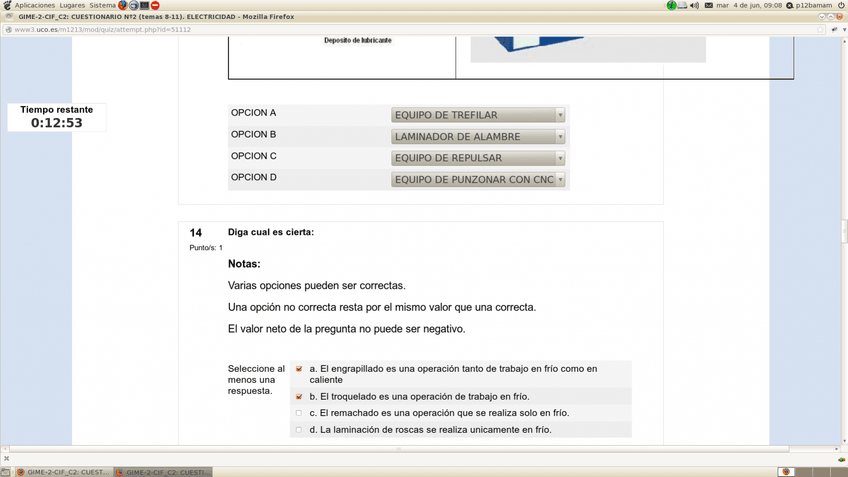This screenshot has width=848, height=477.
Task: Open the power/shutdown icon at top right
Action: [x=841, y=5]
